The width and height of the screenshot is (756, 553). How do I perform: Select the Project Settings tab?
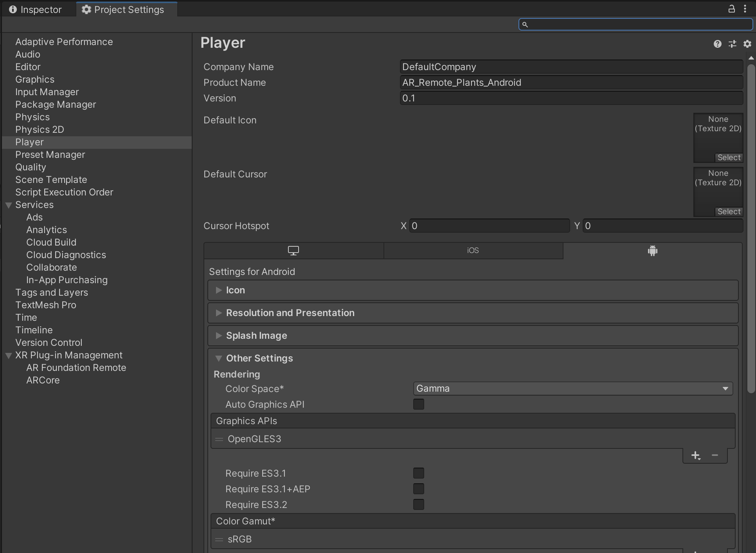pos(126,9)
